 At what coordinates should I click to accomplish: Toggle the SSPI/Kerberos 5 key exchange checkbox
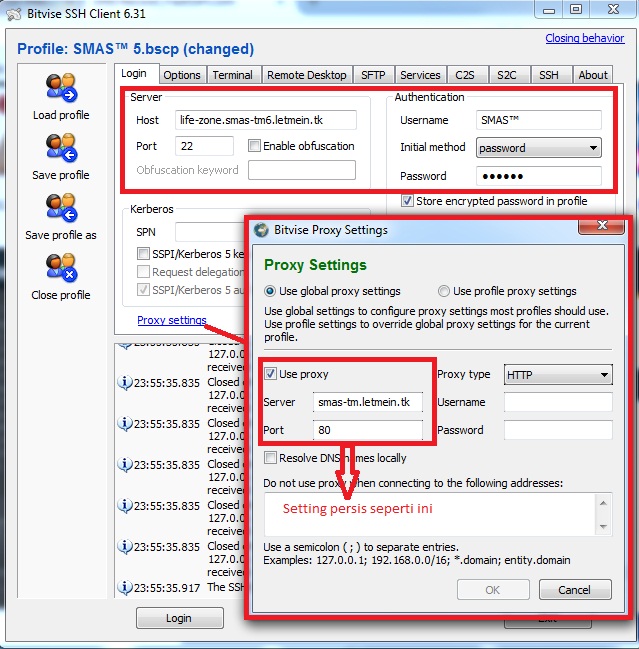point(143,253)
